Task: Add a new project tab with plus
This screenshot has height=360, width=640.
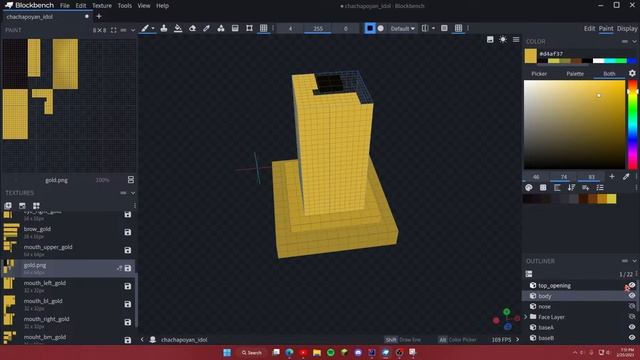Action: click(x=99, y=16)
